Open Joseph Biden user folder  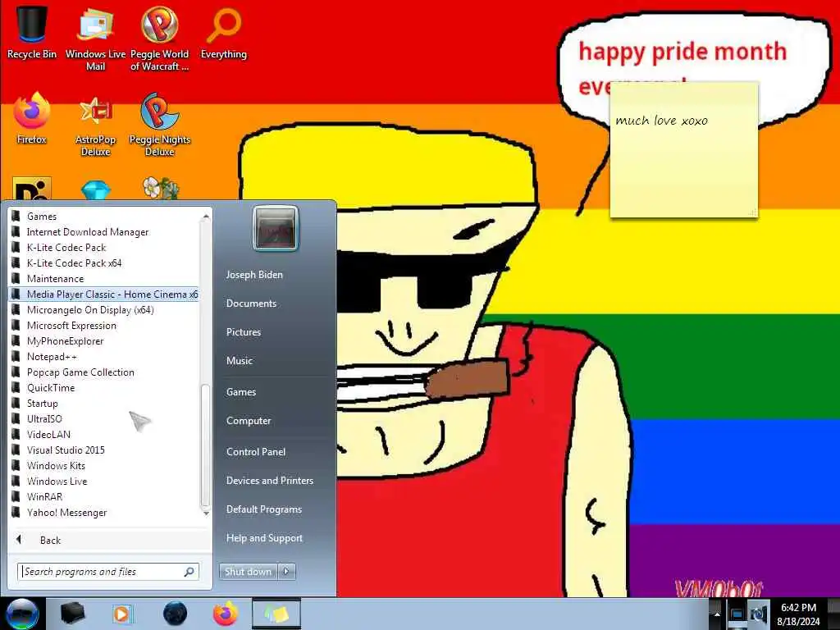[254, 274]
